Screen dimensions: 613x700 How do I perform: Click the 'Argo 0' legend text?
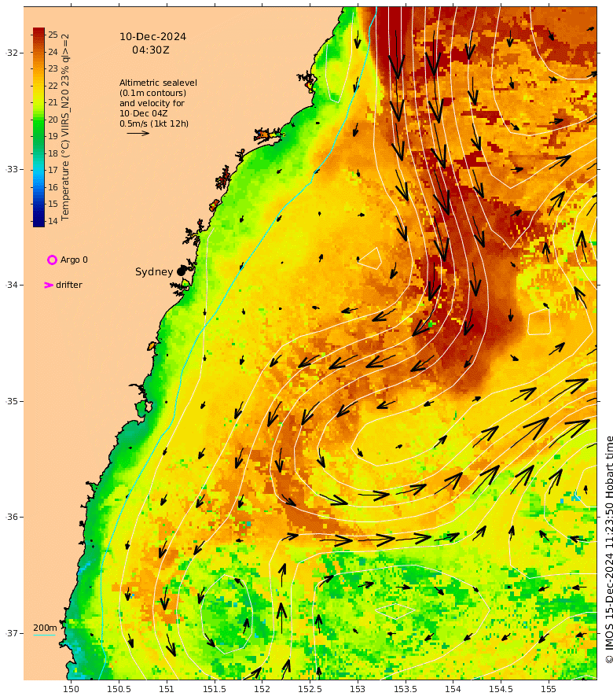click(74, 260)
